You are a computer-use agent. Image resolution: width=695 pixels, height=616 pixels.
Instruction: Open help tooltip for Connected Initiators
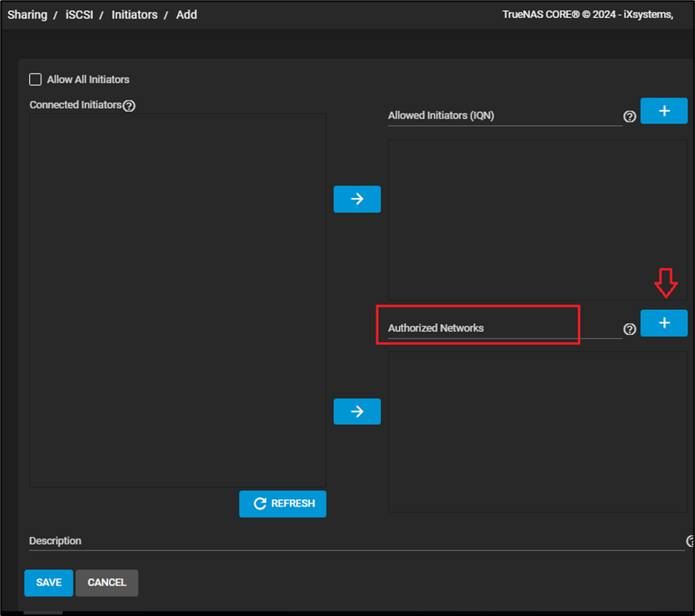tap(129, 106)
